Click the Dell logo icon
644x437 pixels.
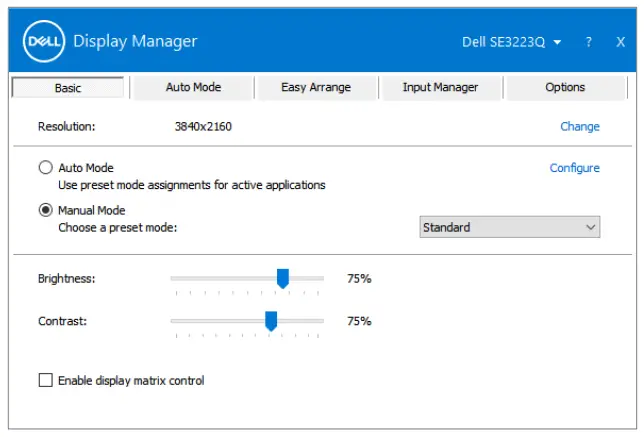(x=44, y=41)
